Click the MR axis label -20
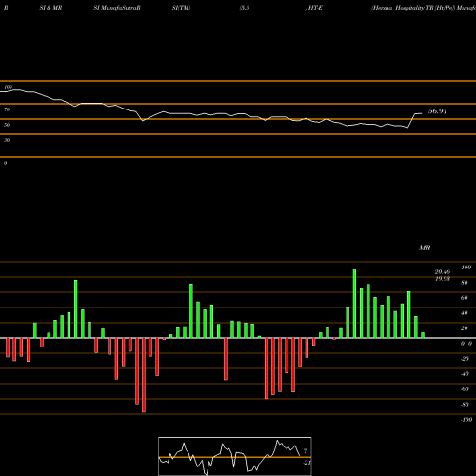The height and width of the screenshot is (476, 476). pyautogui.click(x=465, y=359)
